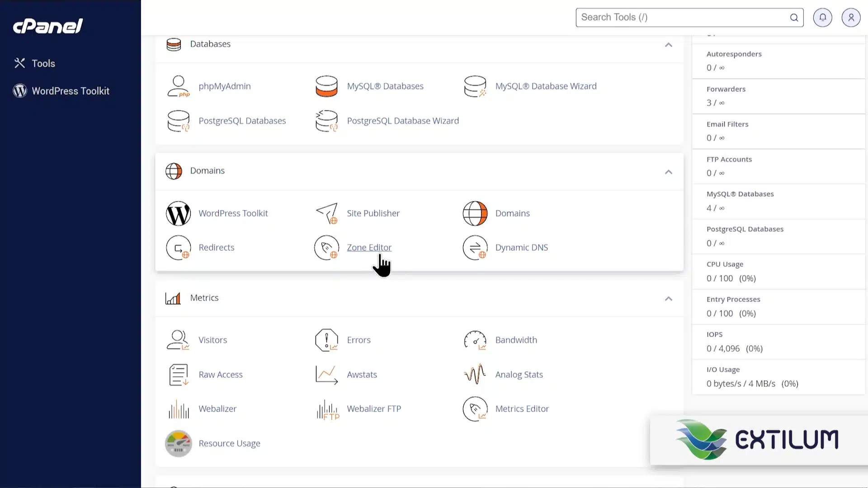The height and width of the screenshot is (488, 868).
Task: Click the Redirects link
Action: 217,248
